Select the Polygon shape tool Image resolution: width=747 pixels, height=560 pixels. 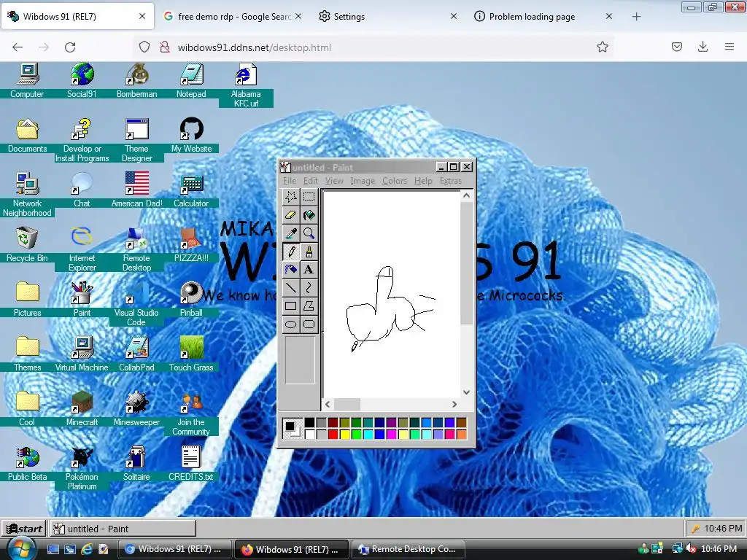pos(309,306)
